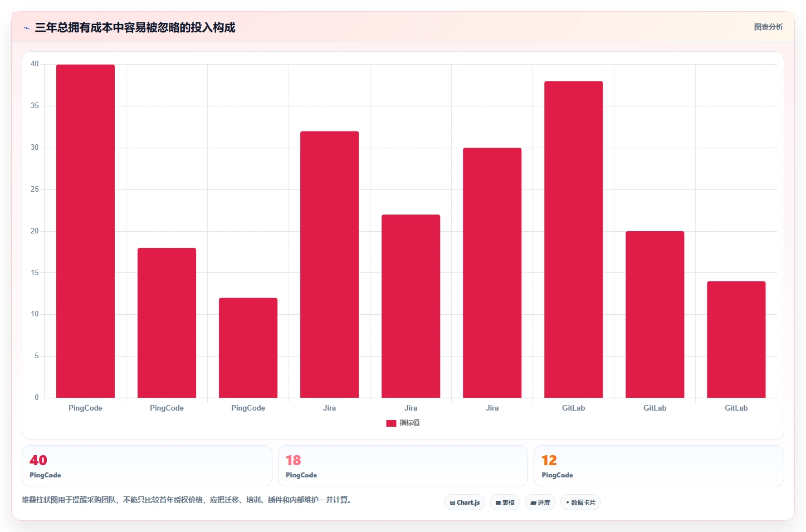Click the y-axis tick label 5

(37, 356)
